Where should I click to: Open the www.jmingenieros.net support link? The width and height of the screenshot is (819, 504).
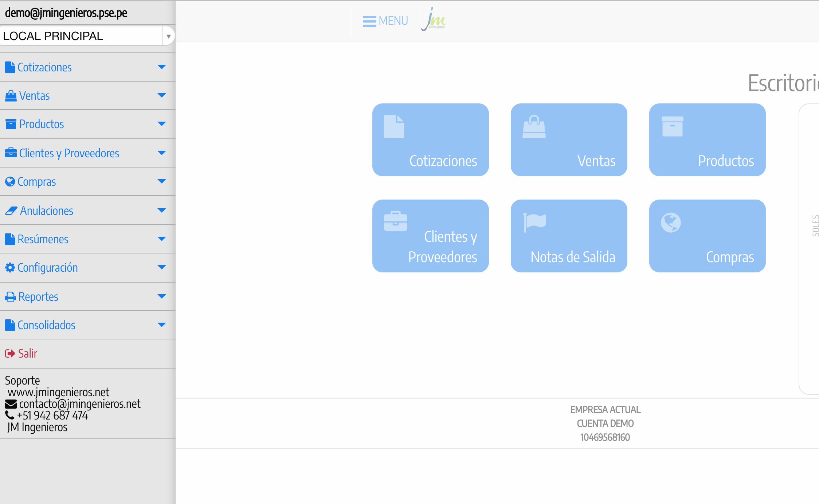point(58,392)
